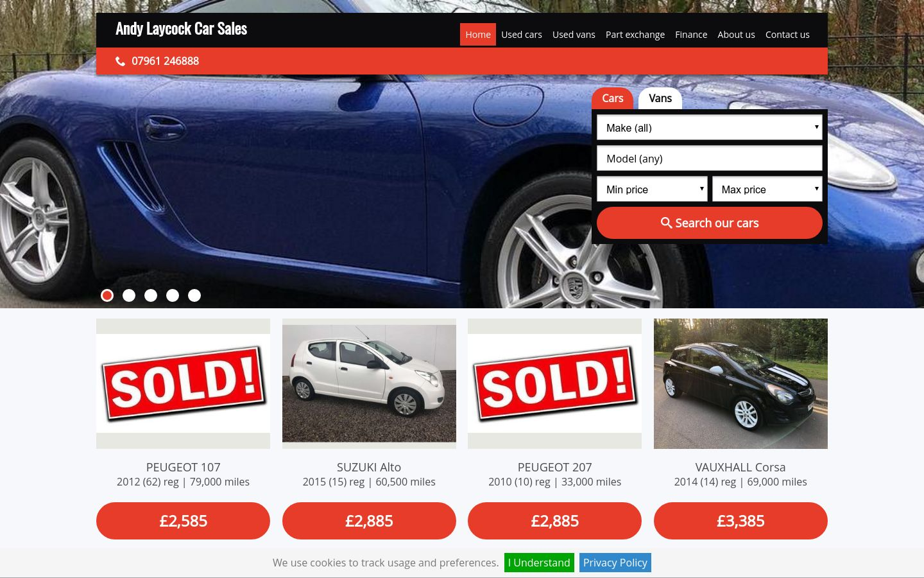This screenshot has width=924, height=578.
Task: Click the £3,385 price button
Action: pyautogui.click(x=740, y=521)
